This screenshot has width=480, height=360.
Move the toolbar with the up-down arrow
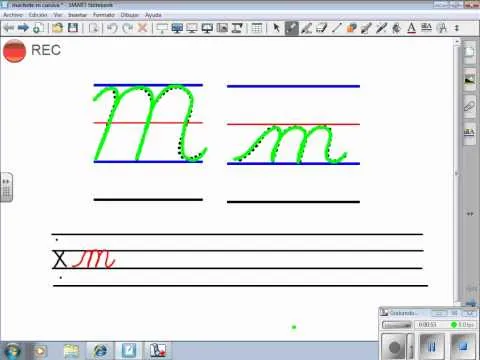click(x=457, y=28)
